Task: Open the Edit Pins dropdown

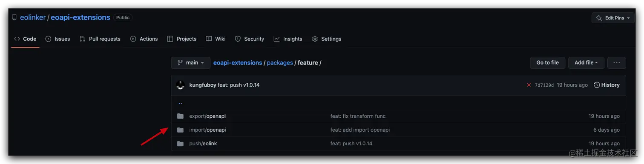Action: click(x=613, y=18)
